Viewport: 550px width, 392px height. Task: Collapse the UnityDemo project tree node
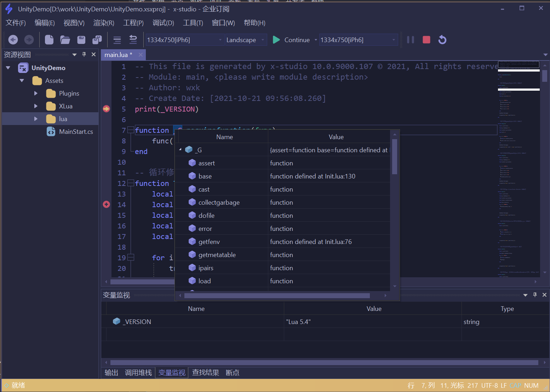8,68
